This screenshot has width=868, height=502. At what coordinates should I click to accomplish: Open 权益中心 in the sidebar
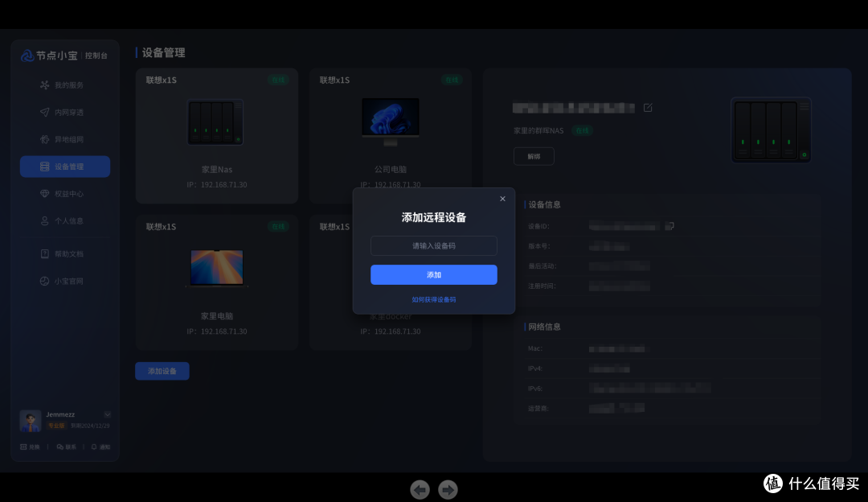pos(62,193)
